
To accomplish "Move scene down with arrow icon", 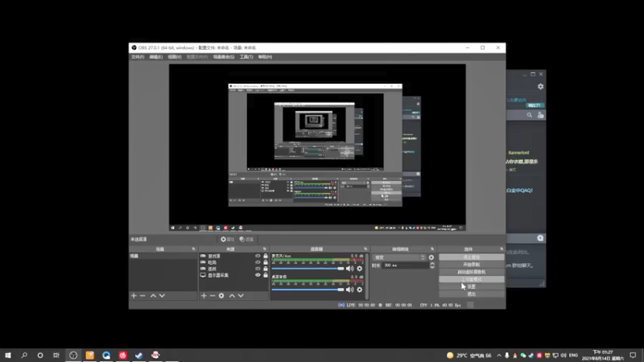I will tap(163, 295).
